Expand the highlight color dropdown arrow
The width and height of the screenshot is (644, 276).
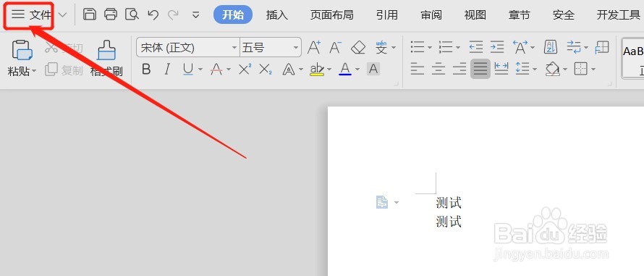coord(329,69)
